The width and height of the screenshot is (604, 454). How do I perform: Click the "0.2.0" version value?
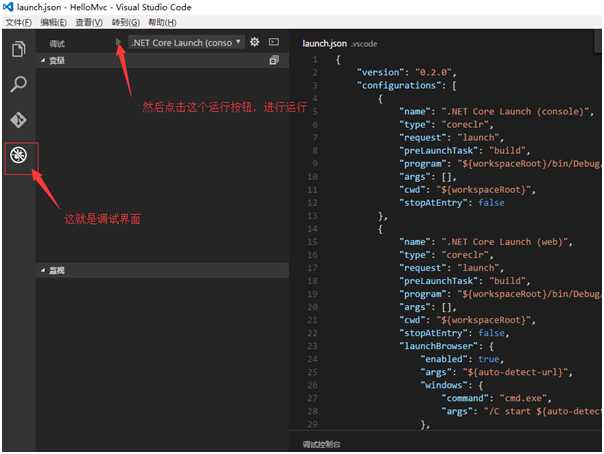point(433,72)
